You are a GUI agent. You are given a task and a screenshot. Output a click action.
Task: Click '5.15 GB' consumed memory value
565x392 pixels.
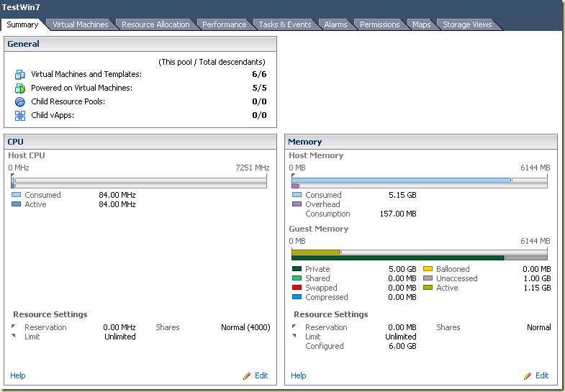tap(402, 195)
